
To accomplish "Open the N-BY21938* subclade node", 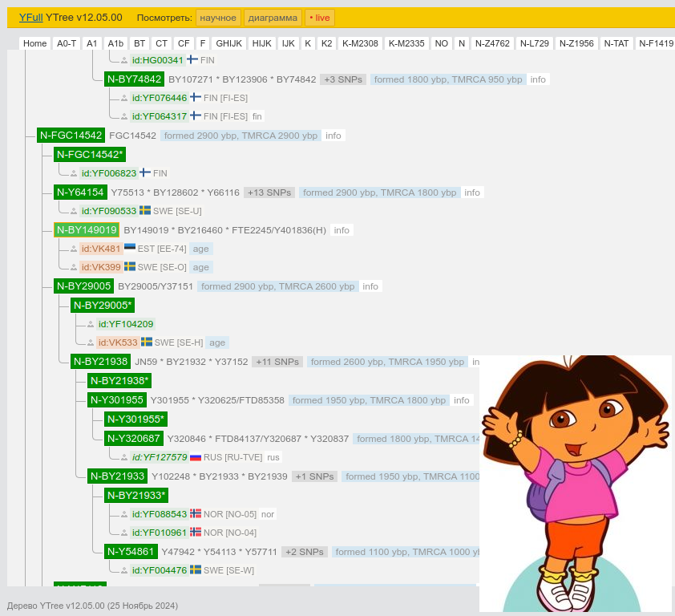I will [119, 381].
